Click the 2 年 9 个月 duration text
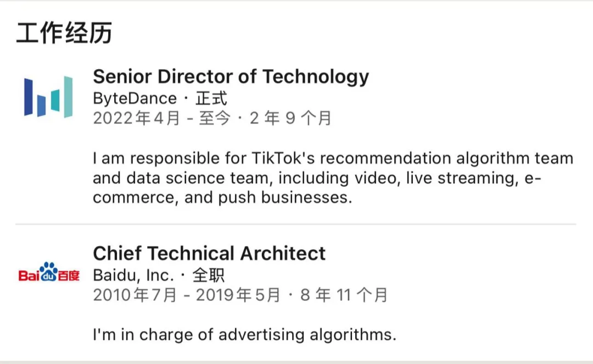 pyautogui.click(x=290, y=118)
